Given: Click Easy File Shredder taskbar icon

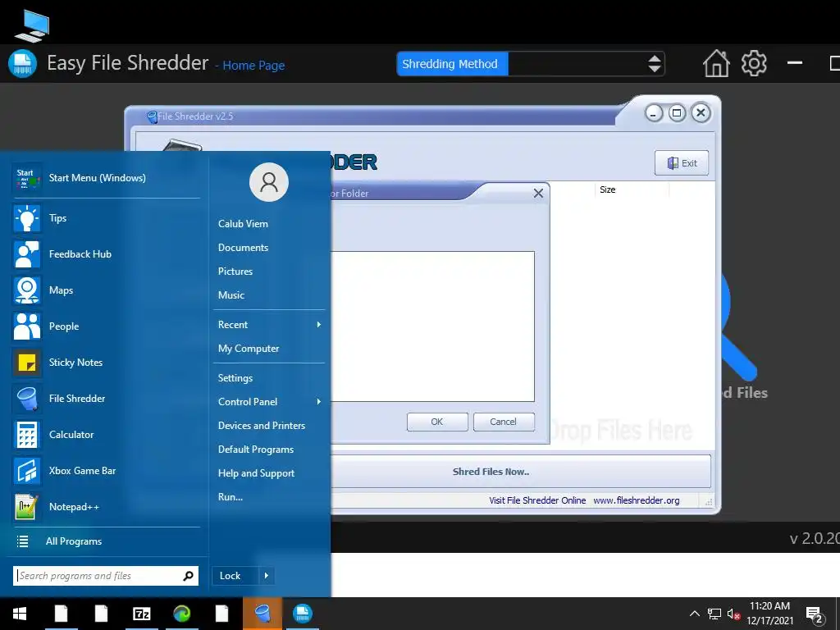Looking at the screenshot, I should pos(303,614).
